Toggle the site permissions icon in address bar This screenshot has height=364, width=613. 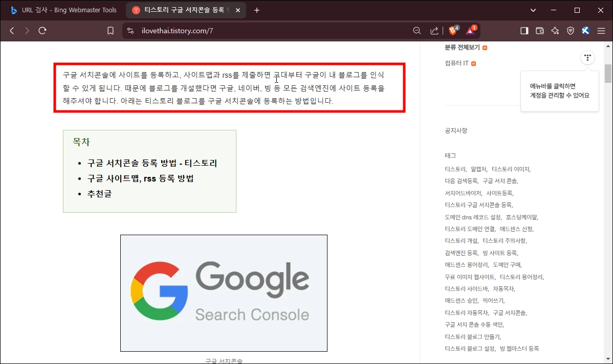coord(129,31)
